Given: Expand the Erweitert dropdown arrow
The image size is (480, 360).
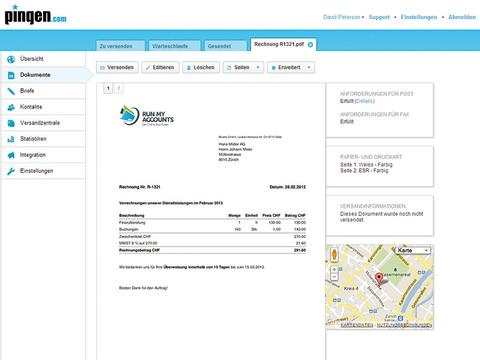Looking at the screenshot, I should [x=309, y=68].
